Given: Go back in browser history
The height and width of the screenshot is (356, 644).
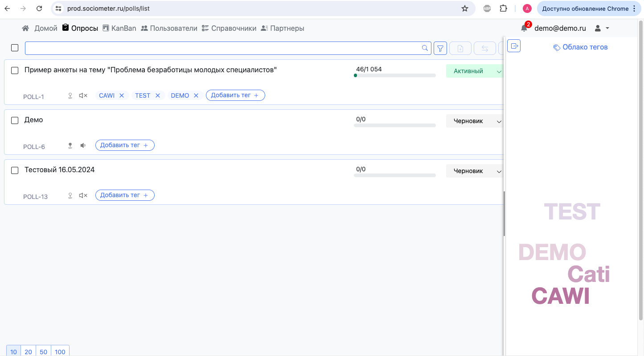Looking at the screenshot, I should tap(7, 8).
